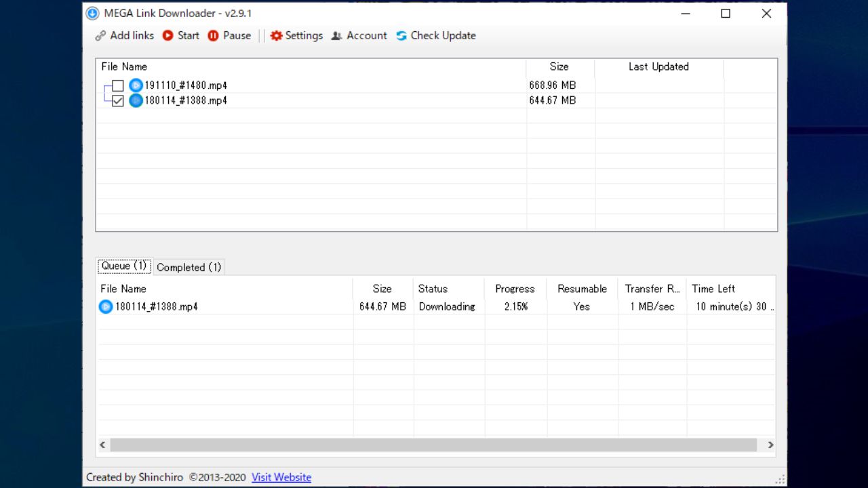Image resolution: width=868 pixels, height=488 pixels.
Task: Switch to the Queue (1) tab
Action: click(125, 266)
